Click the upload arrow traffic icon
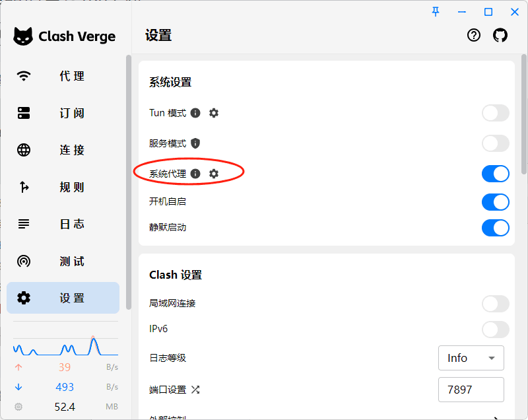528x420 pixels. click(18, 367)
